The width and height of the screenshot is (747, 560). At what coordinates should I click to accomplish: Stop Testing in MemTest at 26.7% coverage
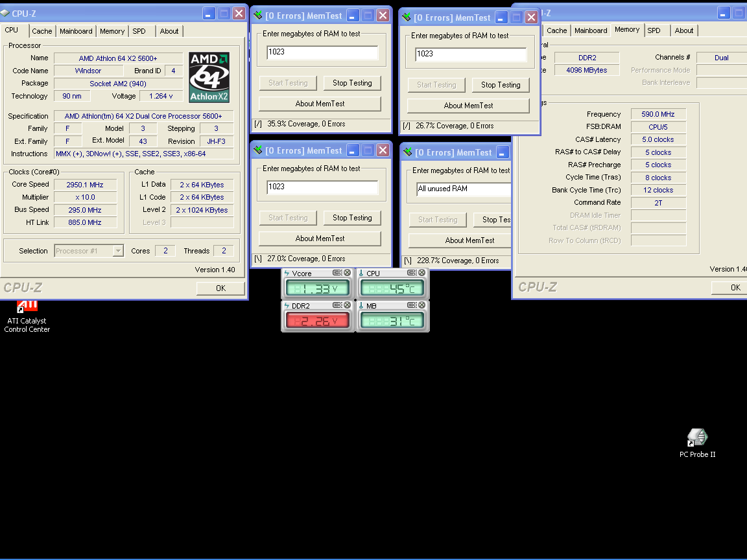point(501,85)
